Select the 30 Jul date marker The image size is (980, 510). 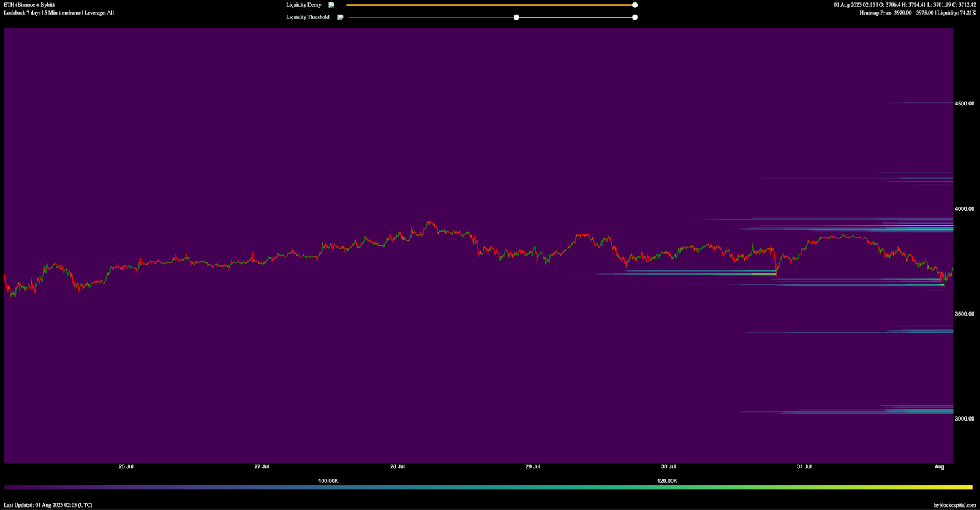(x=668, y=466)
